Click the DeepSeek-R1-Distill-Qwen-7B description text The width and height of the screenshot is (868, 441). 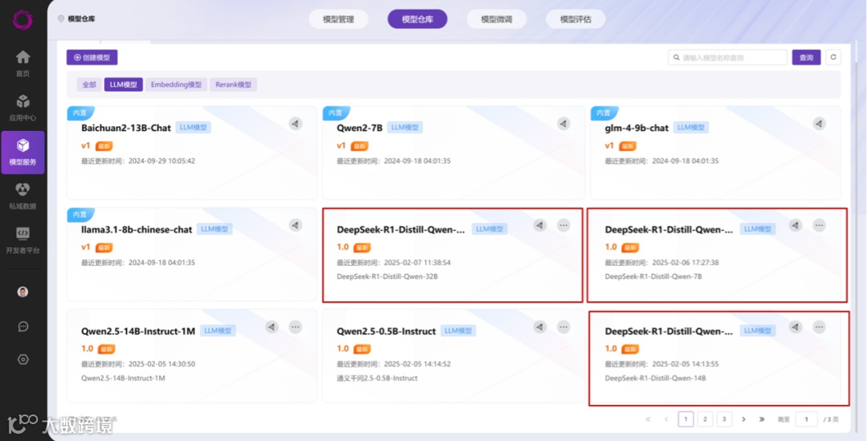(653, 276)
